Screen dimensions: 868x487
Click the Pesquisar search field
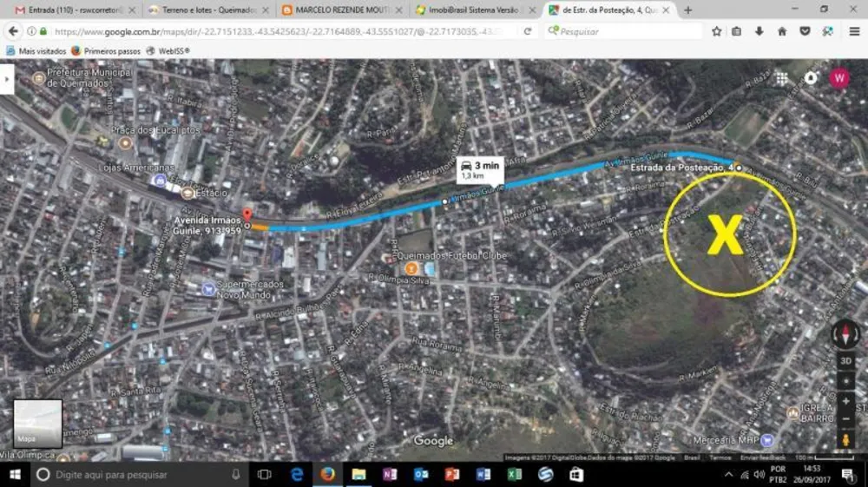point(623,31)
